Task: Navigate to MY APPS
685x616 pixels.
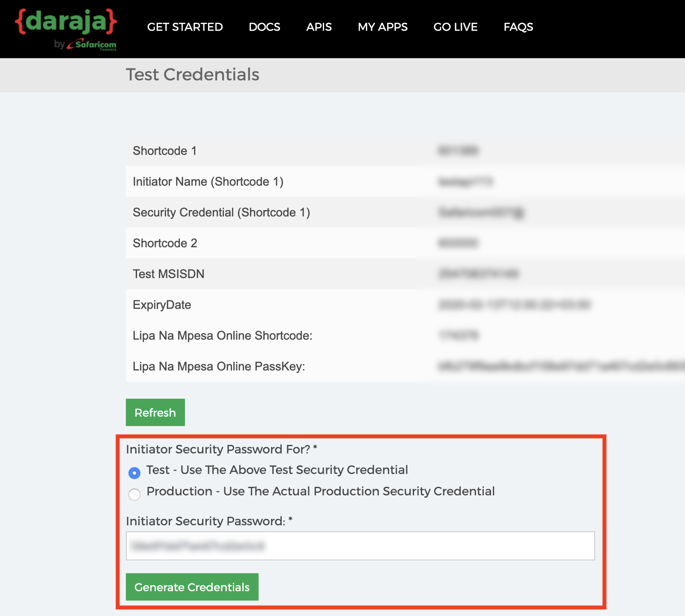Action: pyautogui.click(x=383, y=27)
